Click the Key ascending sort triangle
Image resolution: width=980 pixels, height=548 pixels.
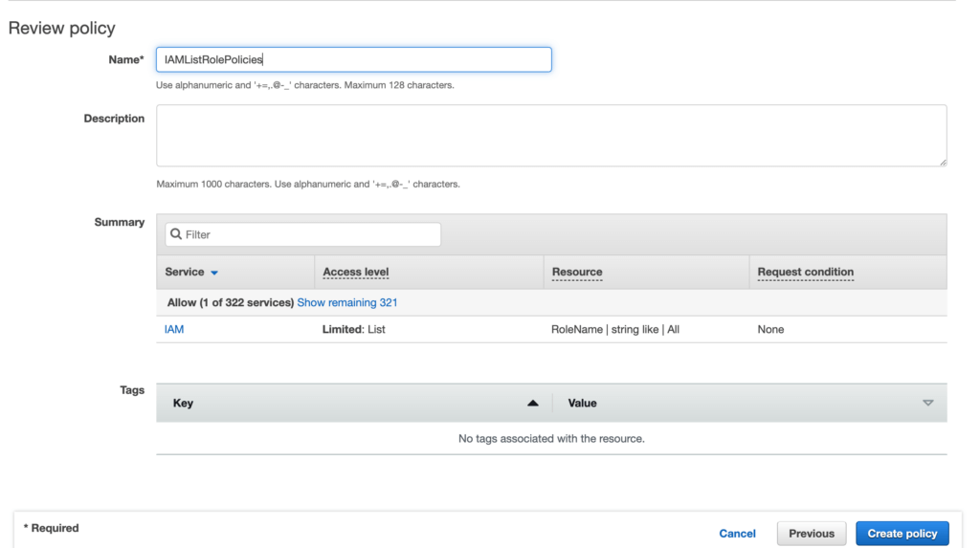pos(533,404)
